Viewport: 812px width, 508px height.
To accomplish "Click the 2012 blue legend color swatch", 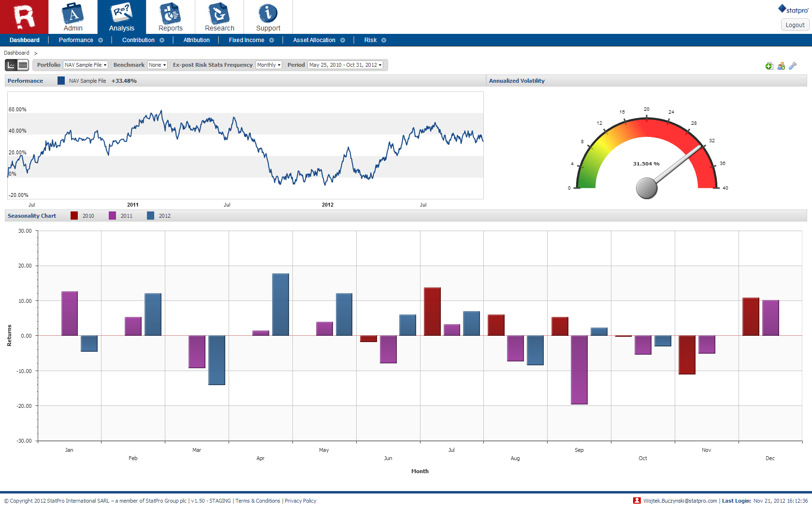I will [x=151, y=216].
